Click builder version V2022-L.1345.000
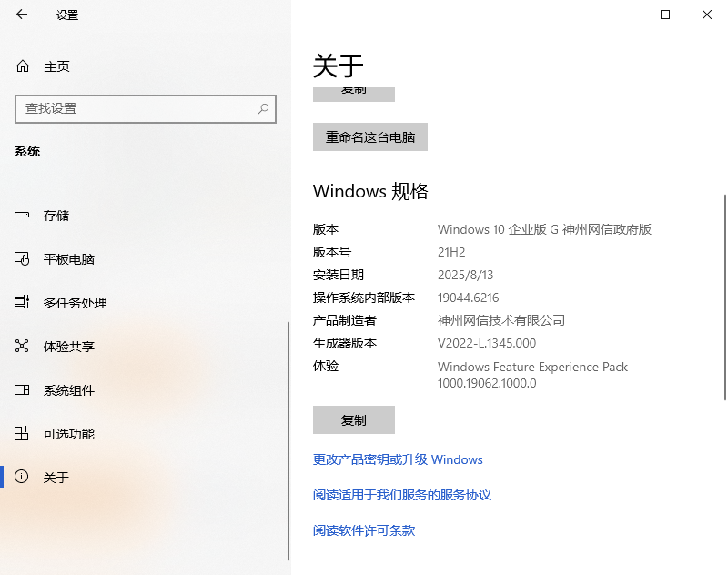 point(487,343)
